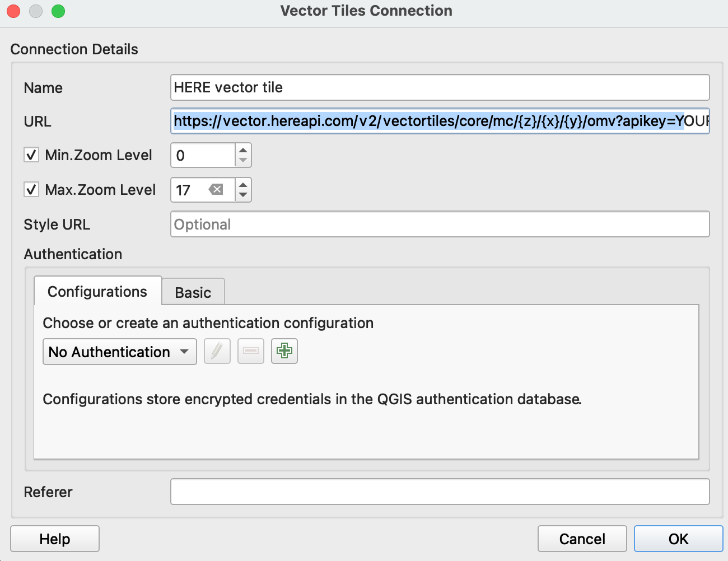
Task: Click the Help button
Action: coord(55,539)
